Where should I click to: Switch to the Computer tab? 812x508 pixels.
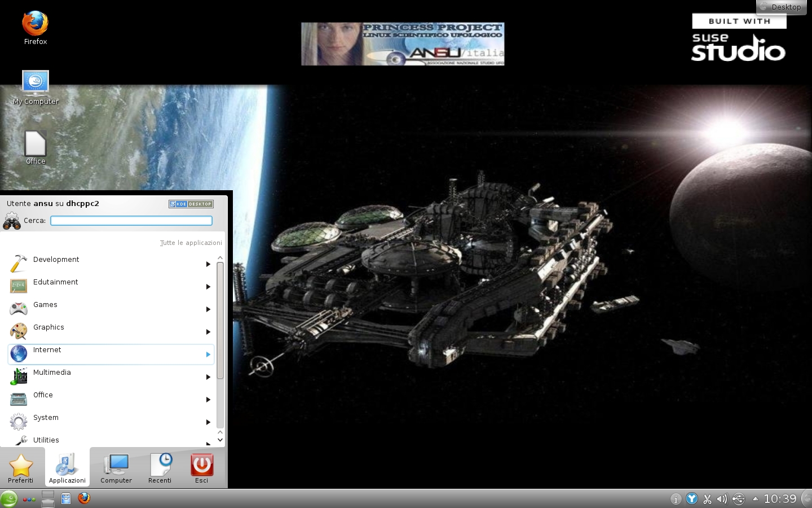coord(116,467)
